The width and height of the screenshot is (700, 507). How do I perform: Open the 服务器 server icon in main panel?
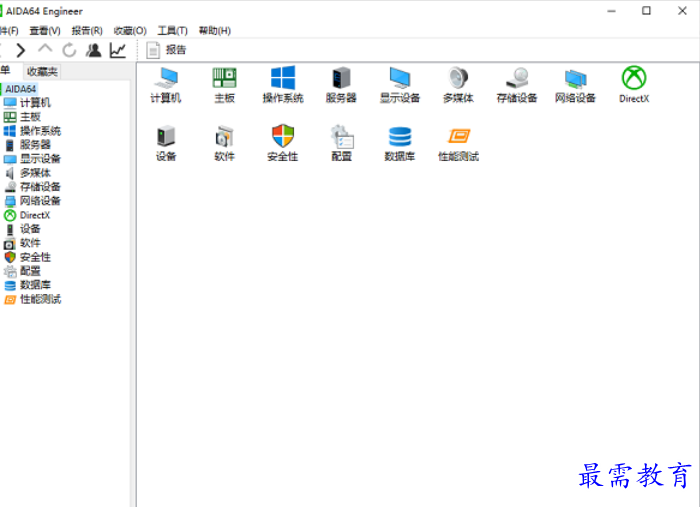[x=341, y=85]
